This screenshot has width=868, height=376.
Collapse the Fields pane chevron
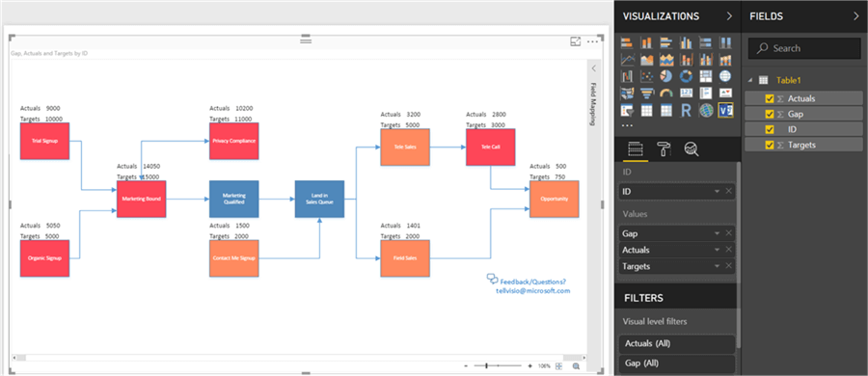click(x=855, y=16)
